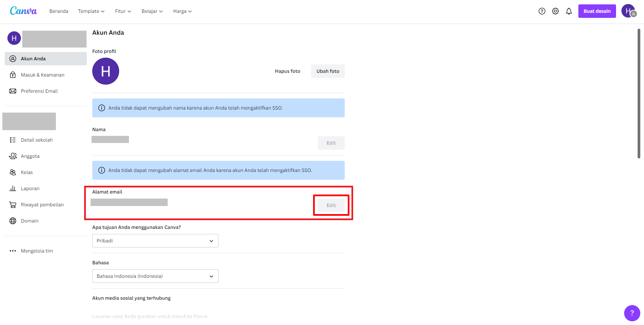The height and width of the screenshot is (325, 644).
Task: Open the Bahasa Indonesia language dropdown
Action: tap(155, 276)
